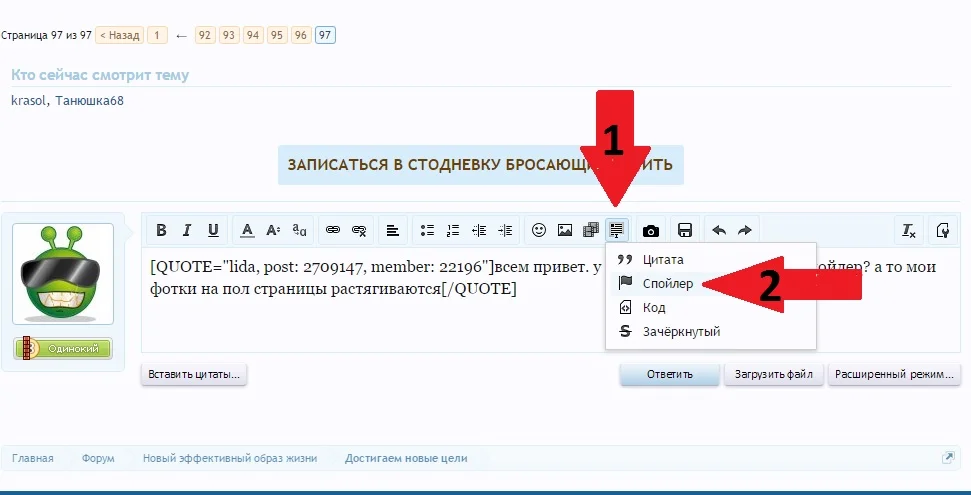
Task: Click the Ответить button
Action: pyautogui.click(x=669, y=374)
